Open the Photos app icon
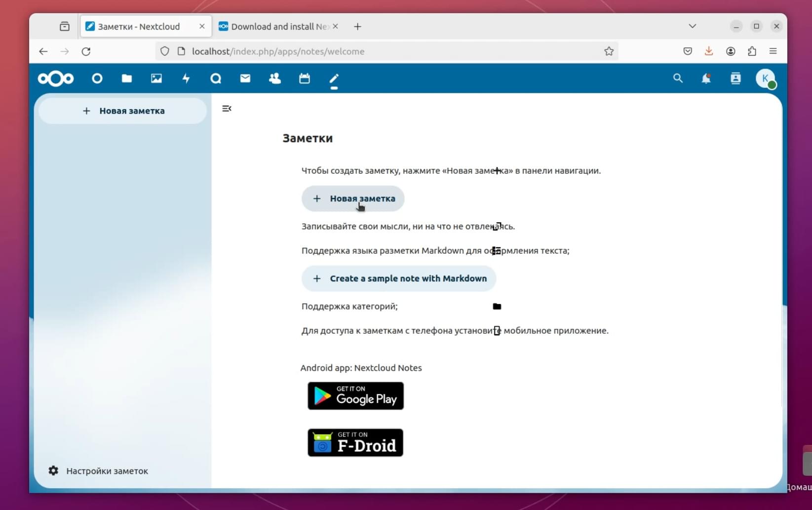812x510 pixels. tap(156, 78)
